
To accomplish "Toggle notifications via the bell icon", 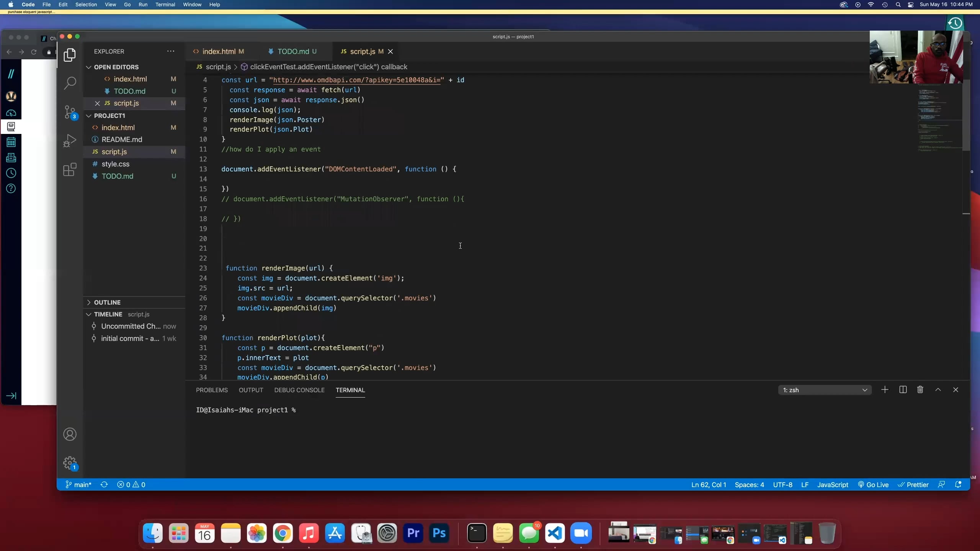I will coord(959,484).
